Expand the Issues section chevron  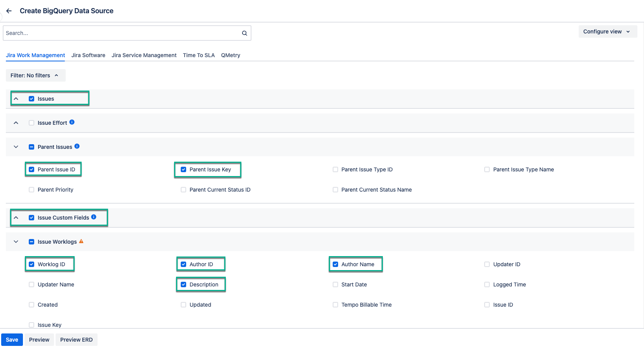pyautogui.click(x=16, y=99)
